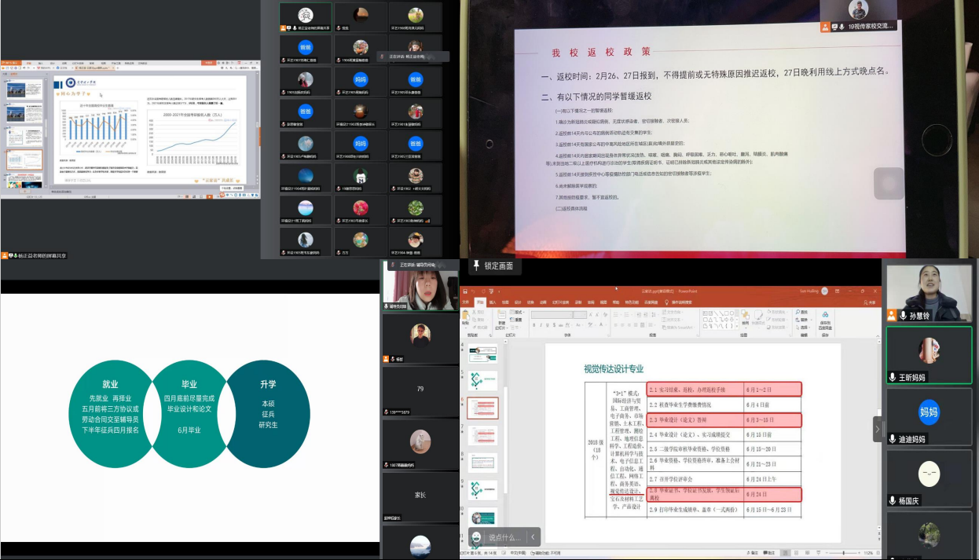Open the 文件 tab in PowerPoint ribbon
Screen dimensions: 979x560
[x=467, y=302]
